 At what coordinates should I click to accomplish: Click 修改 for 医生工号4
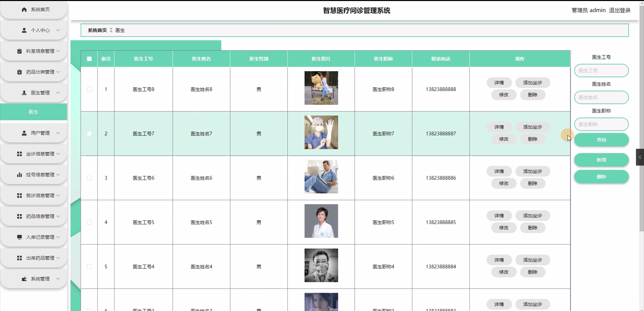pos(504,272)
